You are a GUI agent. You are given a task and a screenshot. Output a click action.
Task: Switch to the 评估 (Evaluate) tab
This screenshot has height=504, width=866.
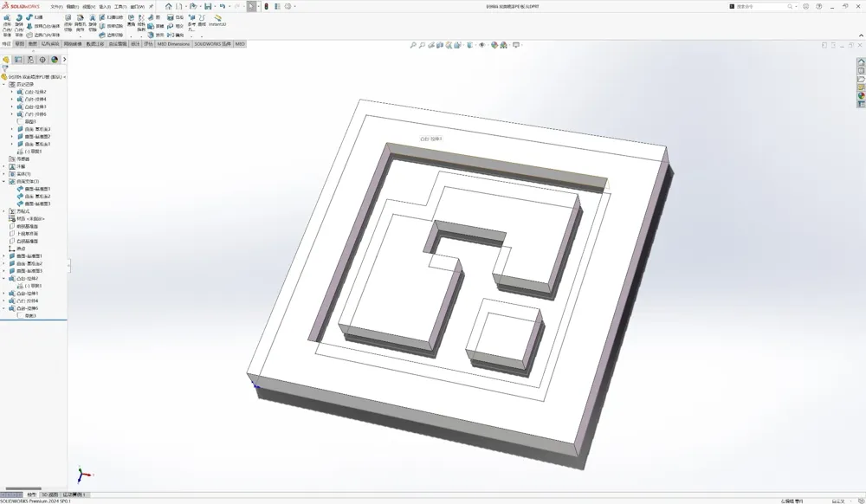pos(148,43)
